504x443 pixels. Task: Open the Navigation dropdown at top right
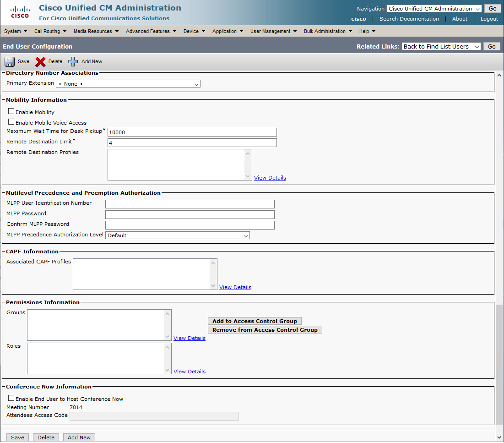(434, 9)
